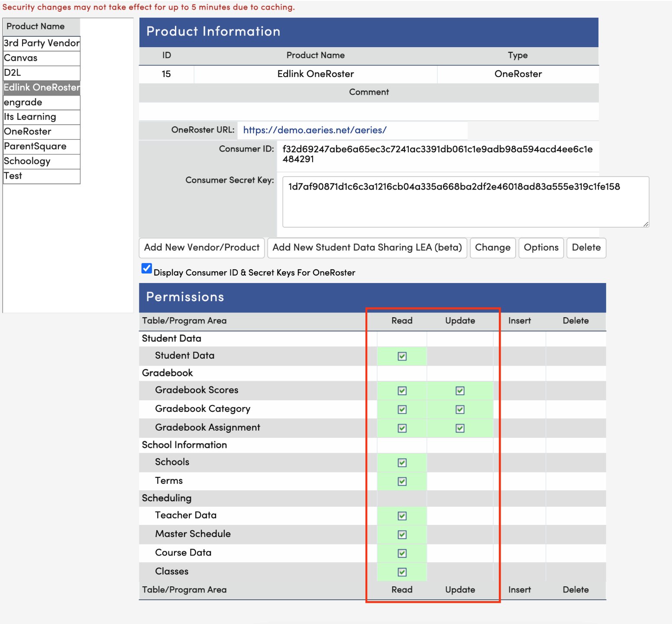
Task: Click the Comment header row
Action: (369, 92)
